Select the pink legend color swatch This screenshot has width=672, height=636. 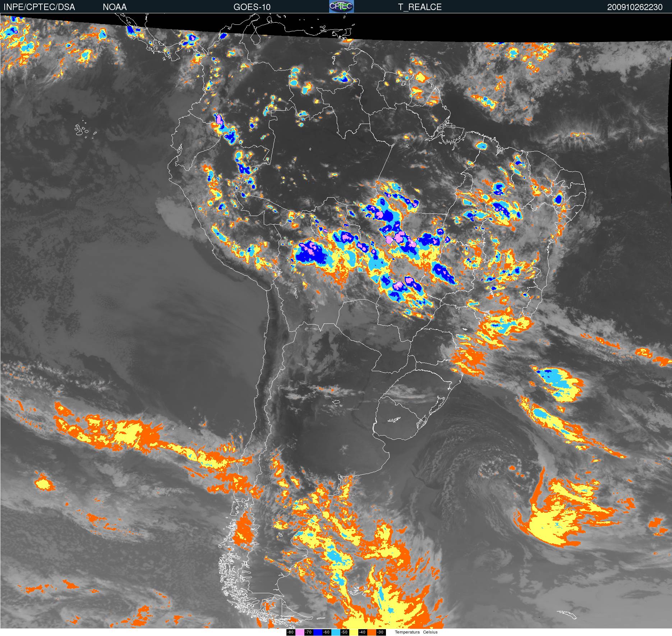pyautogui.click(x=300, y=632)
